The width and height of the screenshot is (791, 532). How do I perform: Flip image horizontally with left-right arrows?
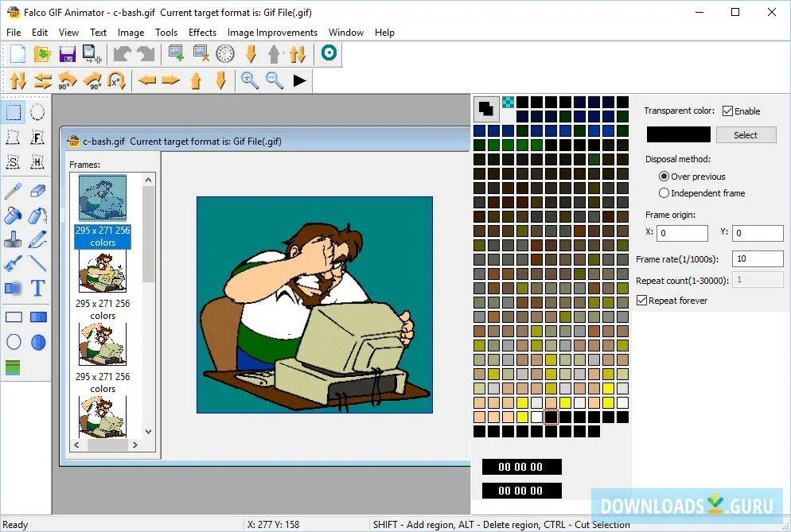[43, 80]
